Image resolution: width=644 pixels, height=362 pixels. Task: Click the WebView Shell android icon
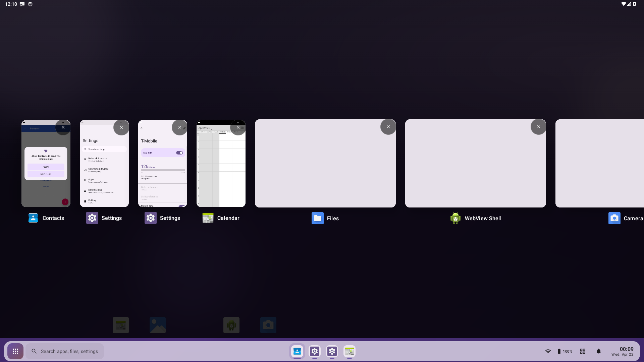(455, 218)
